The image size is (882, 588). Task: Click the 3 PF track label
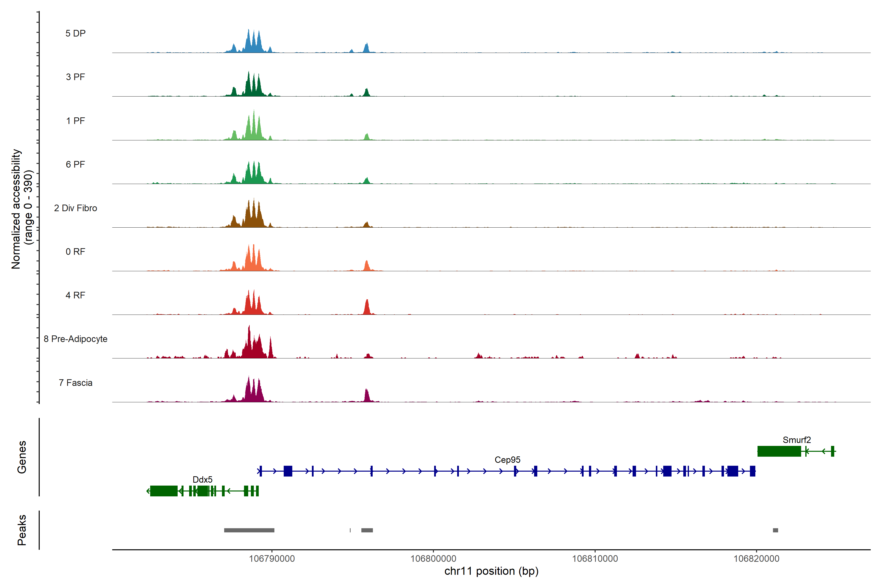[x=75, y=77]
